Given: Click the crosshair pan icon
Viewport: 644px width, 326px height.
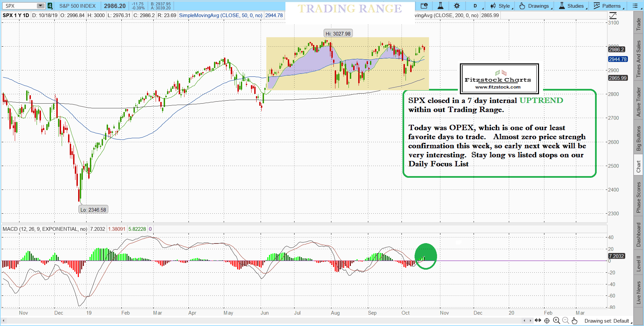Looking at the screenshot, I should [547, 321].
